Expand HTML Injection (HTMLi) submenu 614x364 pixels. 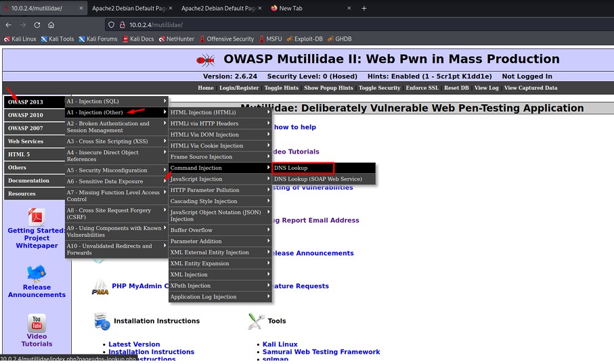click(x=220, y=112)
